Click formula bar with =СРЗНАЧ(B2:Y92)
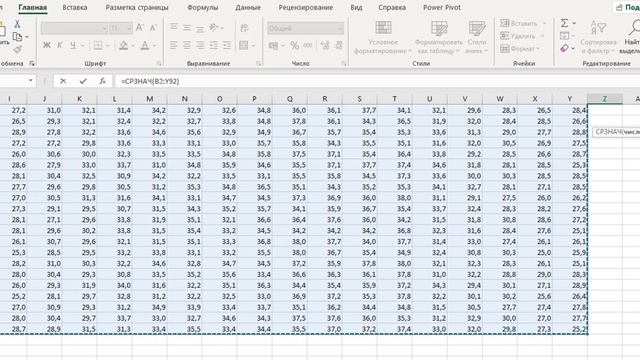This screenshot has height=360, width=640. (x=378, y=81)
